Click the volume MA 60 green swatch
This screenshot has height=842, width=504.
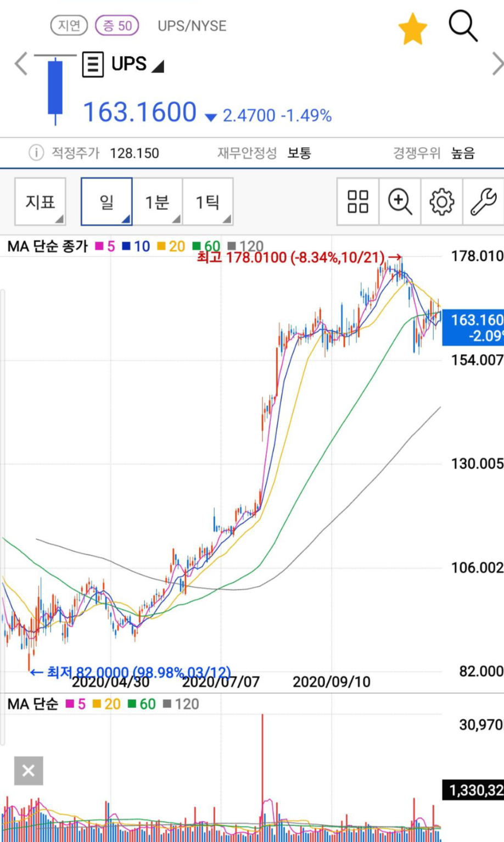point(132,704)
